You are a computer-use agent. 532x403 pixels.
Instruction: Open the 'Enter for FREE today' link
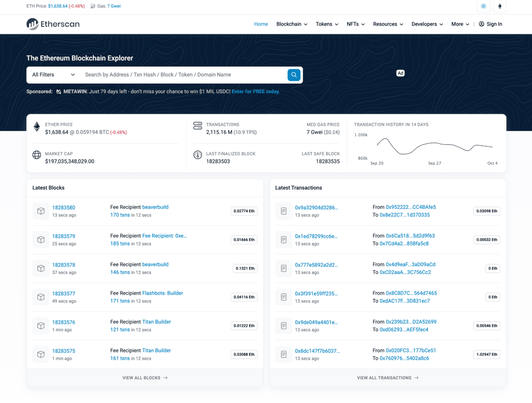(256, 92)
